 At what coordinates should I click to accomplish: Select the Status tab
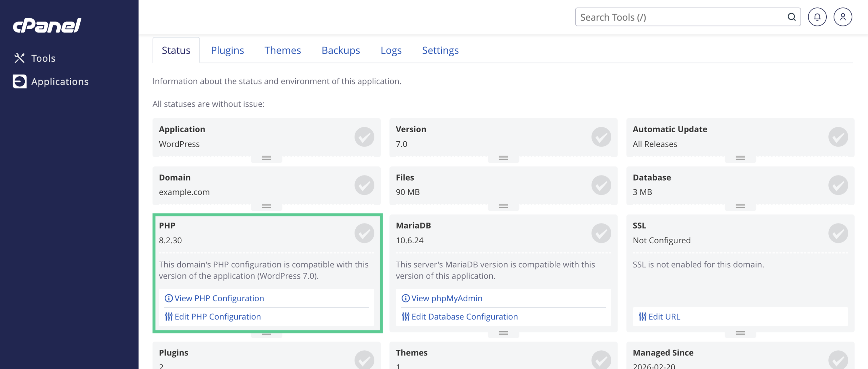176,50
